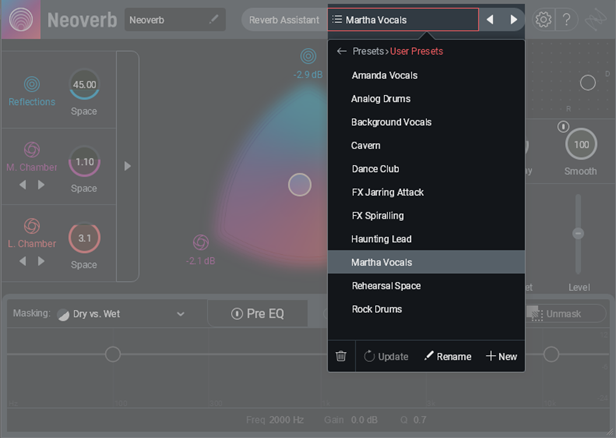Open the help question mark icon
This screenshot has height=438, width=616.
click(566, 19)
